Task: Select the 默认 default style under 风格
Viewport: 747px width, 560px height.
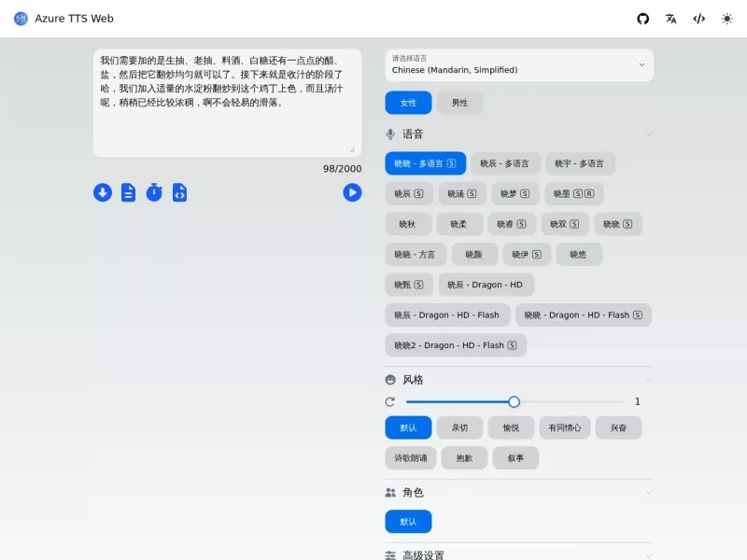Action: click(408, 427)
